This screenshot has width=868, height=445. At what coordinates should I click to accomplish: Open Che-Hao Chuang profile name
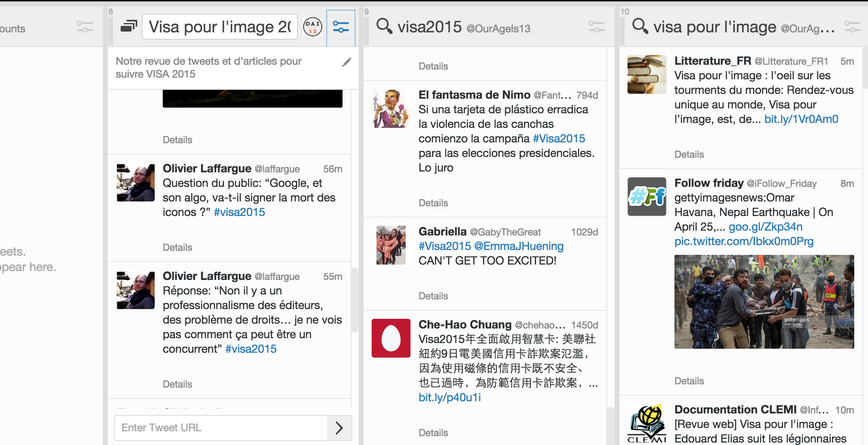[x=465, y=324]
